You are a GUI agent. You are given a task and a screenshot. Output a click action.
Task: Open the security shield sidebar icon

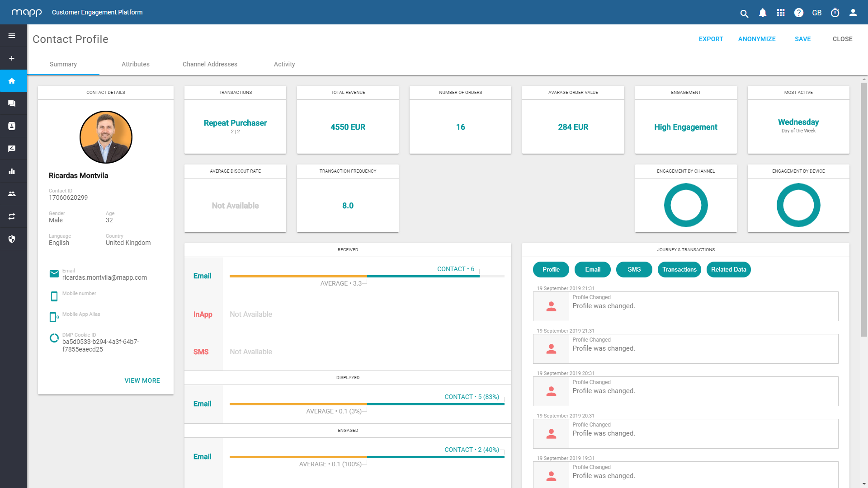tap(12, 239)
